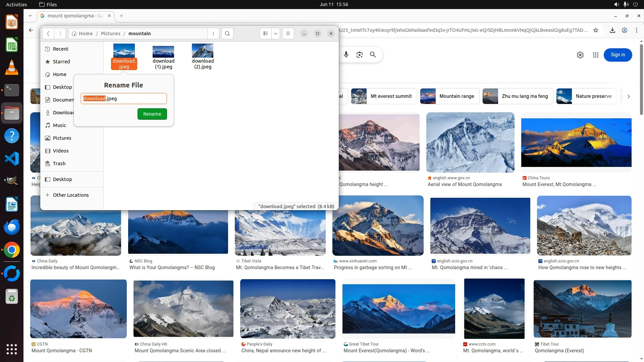Expand Other Locations in sidebar

click(70, 195)
